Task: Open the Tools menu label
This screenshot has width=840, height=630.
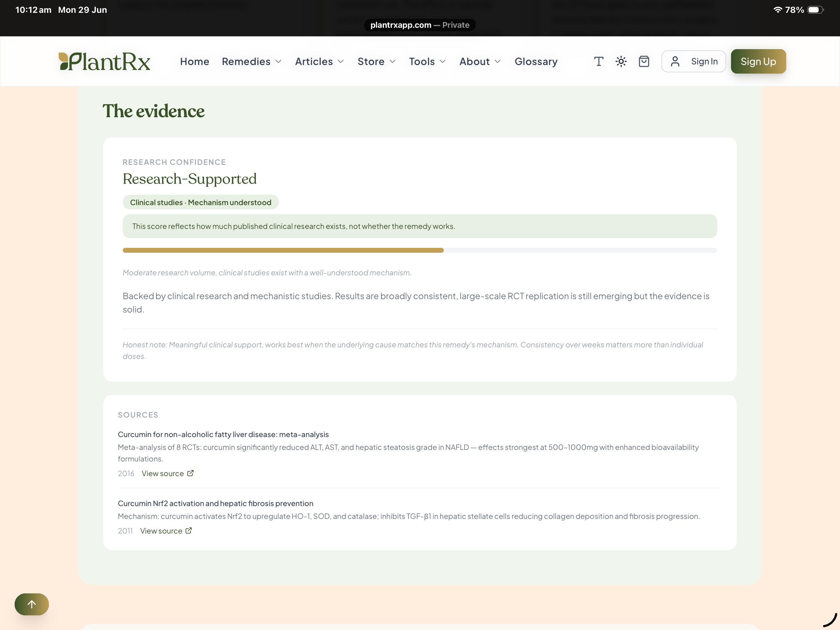Action: (422, 62)
